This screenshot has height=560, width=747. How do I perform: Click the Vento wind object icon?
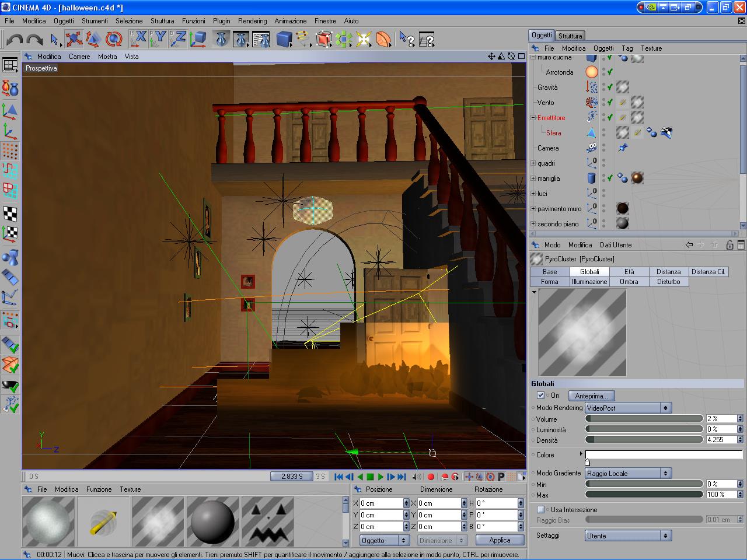[592, 102]
